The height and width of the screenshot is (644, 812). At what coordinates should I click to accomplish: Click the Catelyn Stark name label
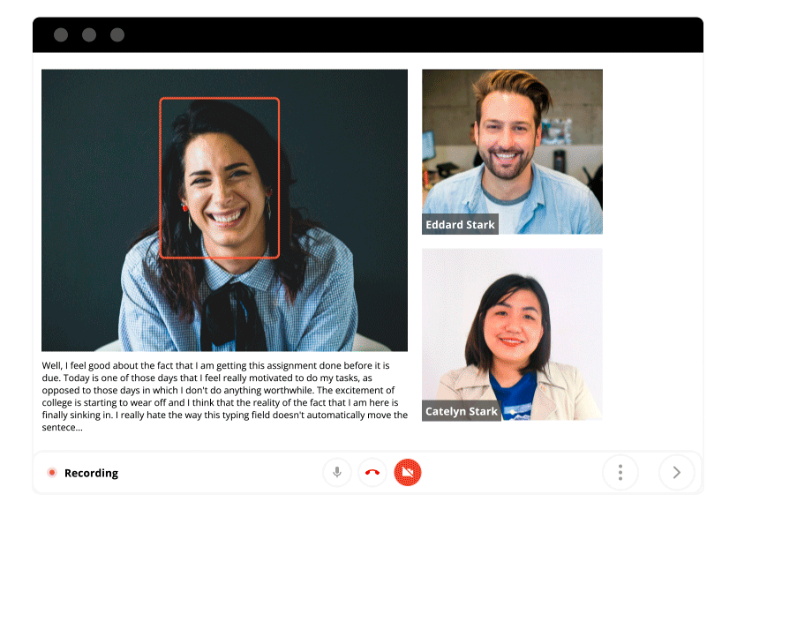pyautogui.click(x=462, y=412)
